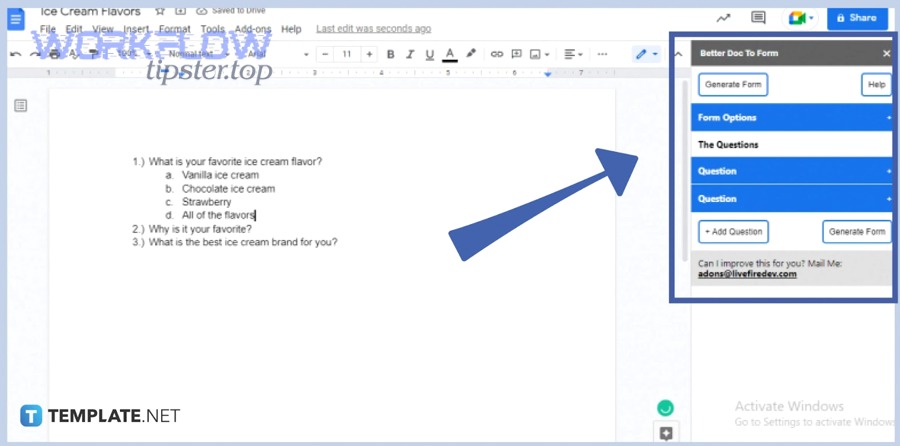Open the Help menu
The image size is (900, 446).
[x=291, y=29]
